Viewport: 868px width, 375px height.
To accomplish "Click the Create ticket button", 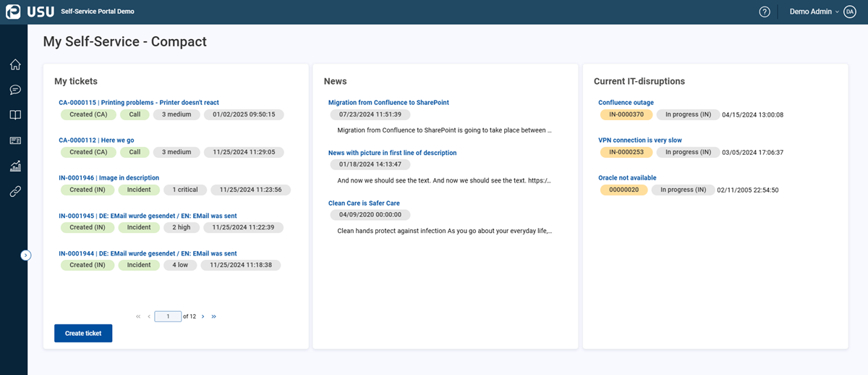I will pyautogui.click(x=83, y=333).
